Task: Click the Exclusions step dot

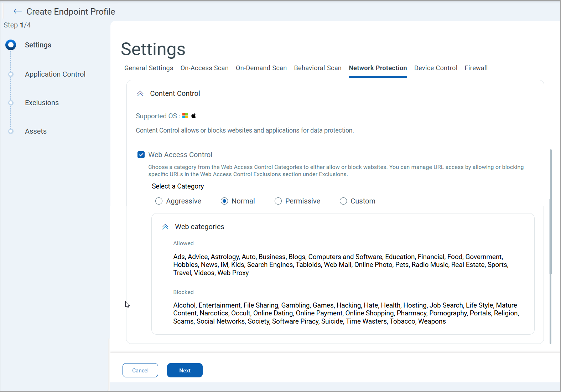Action: click(x=11, y=103)
